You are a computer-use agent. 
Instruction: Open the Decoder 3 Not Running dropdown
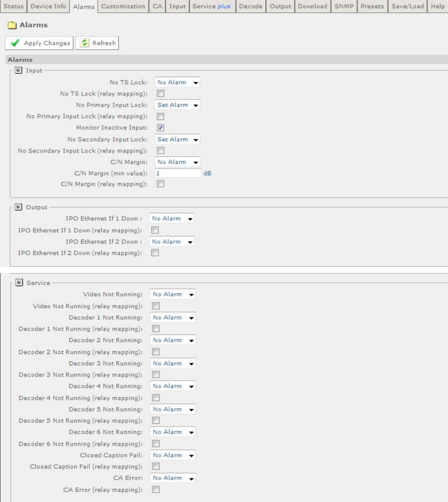click(173, 364)
